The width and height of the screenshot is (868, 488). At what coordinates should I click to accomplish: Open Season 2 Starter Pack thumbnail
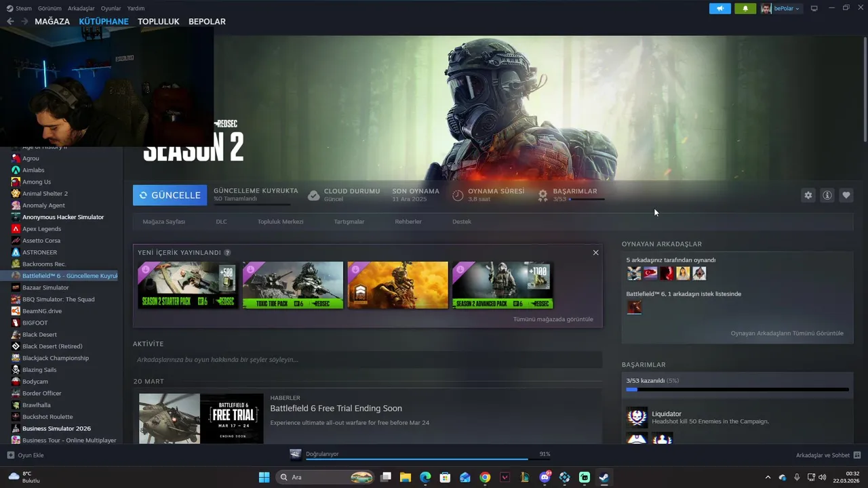[x=188, y=285]
